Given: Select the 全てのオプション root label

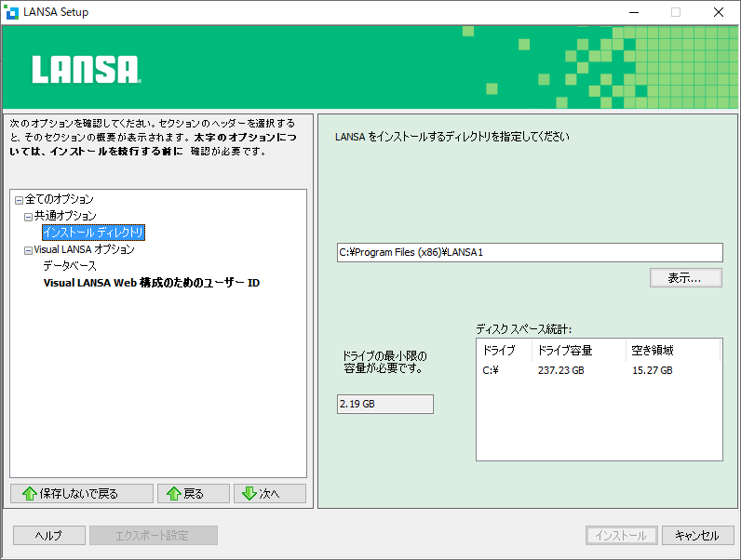Looking at the screenshot, I should [59, 199].
